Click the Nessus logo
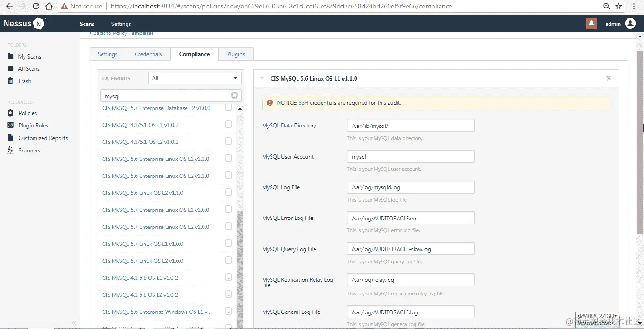Screen dimensions: 644x329 (x=25, y=24)
